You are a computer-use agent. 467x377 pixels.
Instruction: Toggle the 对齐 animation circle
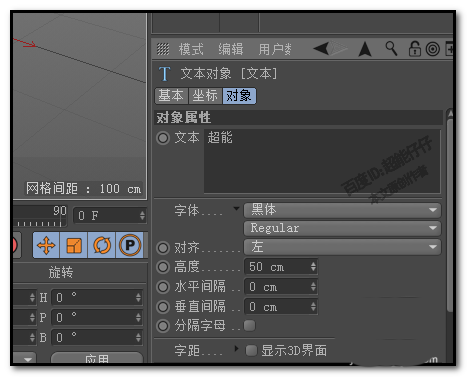click(163, 248)
